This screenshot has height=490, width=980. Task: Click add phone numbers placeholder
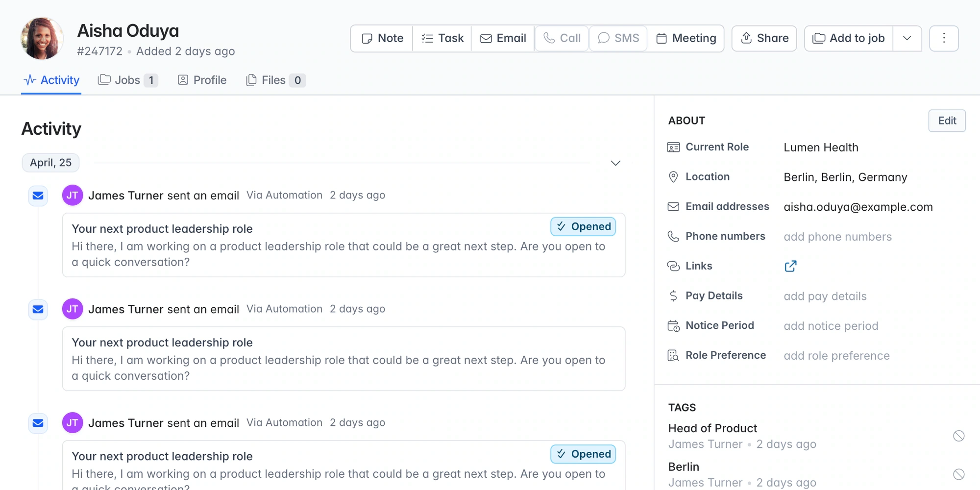point(837,237)
